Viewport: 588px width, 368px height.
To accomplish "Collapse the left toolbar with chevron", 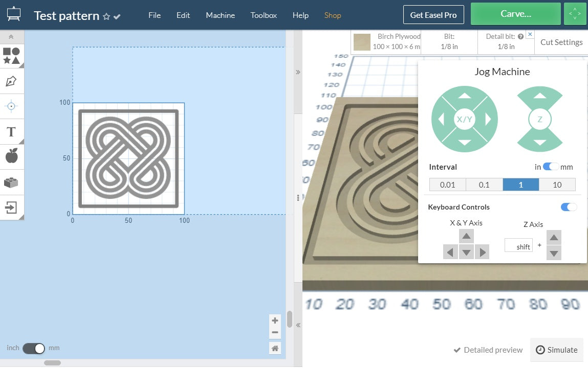I will click(12, 36).
